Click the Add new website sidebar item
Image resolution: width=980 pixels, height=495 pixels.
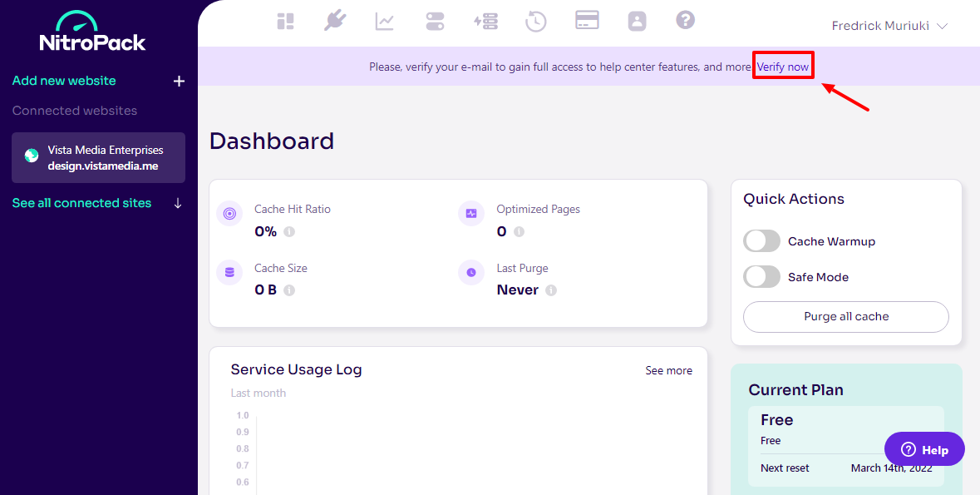pos(64,81)
